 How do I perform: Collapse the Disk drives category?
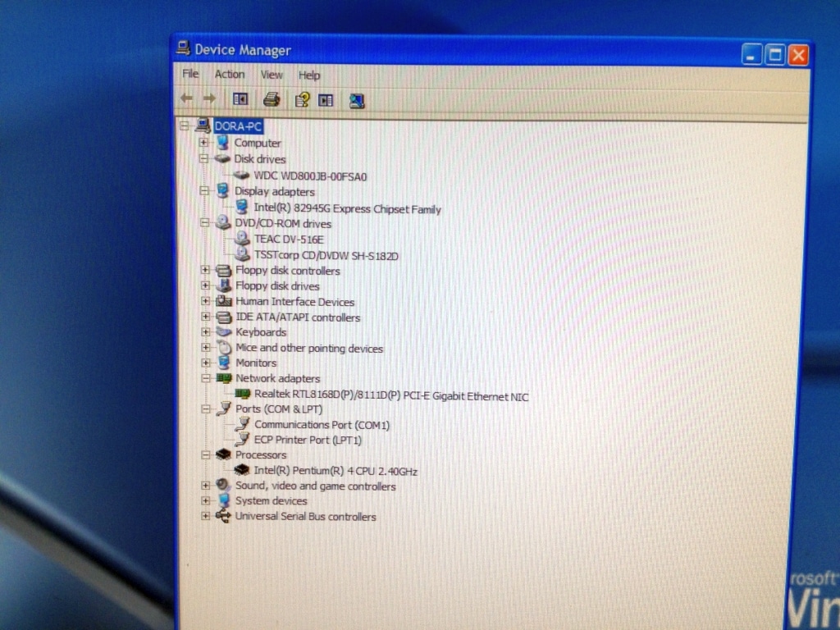pyautogui.click(x=204, y=158)
